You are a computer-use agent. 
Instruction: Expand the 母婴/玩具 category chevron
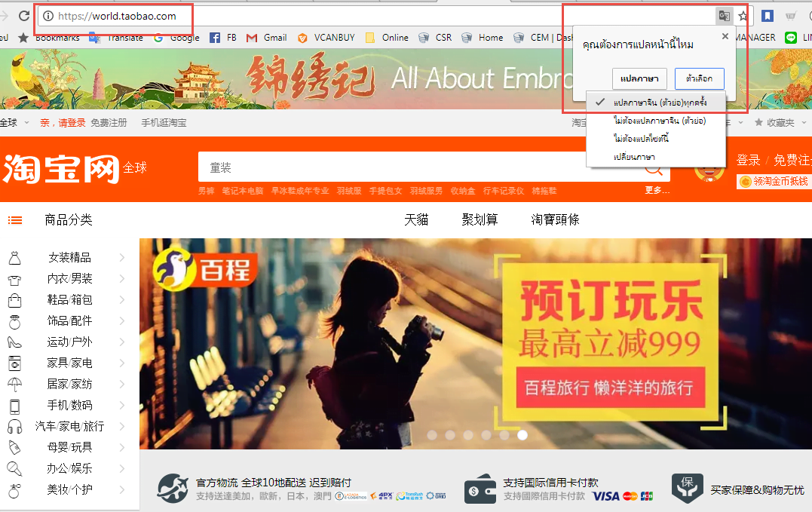coord(122,447)
